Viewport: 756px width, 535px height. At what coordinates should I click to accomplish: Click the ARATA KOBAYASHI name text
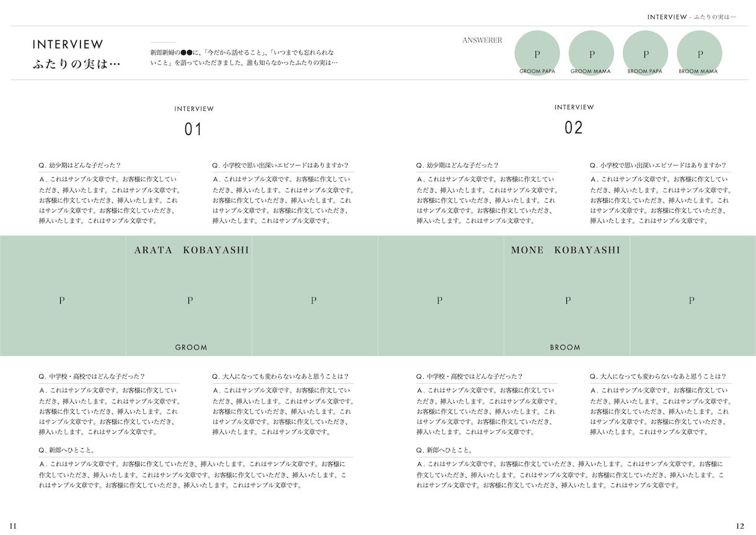click(x=191, y=250)
